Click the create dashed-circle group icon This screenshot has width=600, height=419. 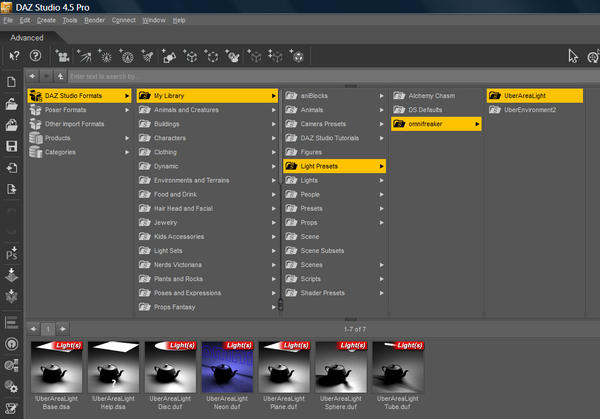click(x=212, y=57)
